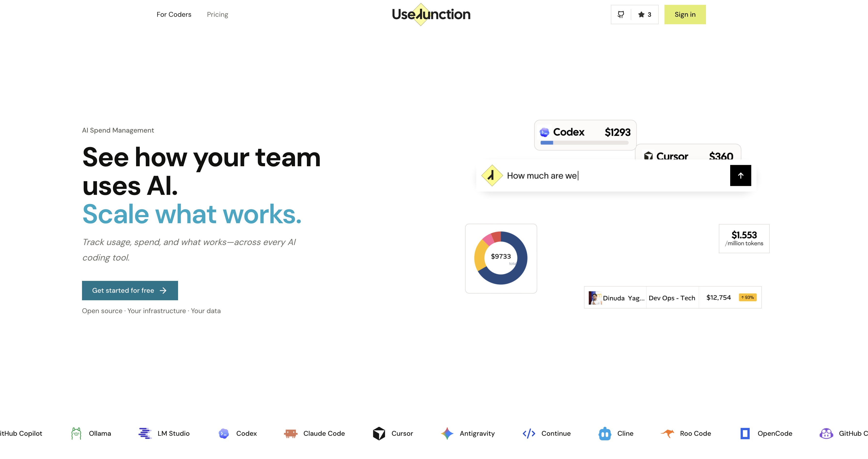Click Get started for free
Viewport: 868px width, 459px height.
point(130,290)
